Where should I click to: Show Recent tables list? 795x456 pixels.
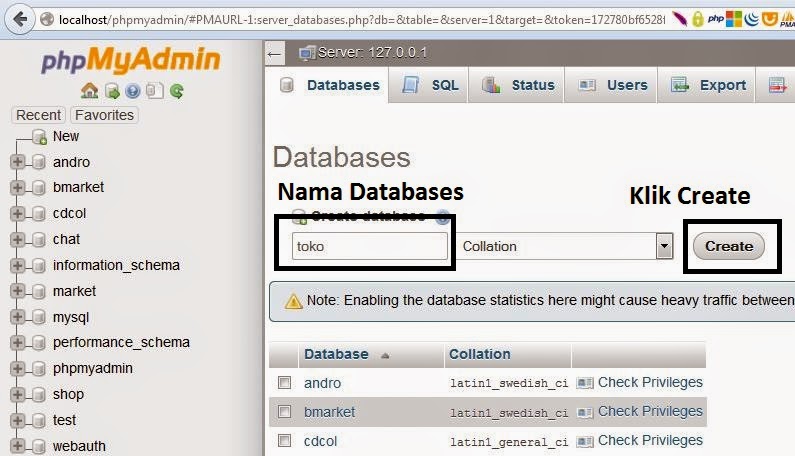(x=39, y=115)
